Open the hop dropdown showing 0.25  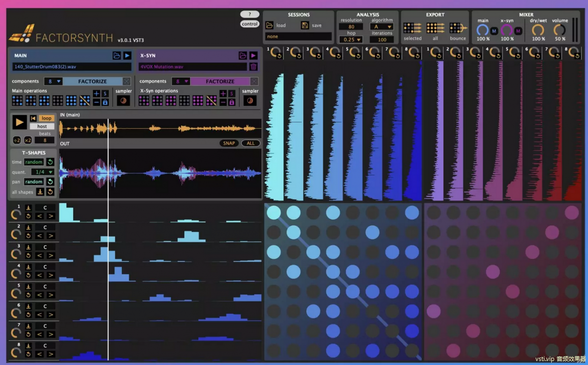352,40
